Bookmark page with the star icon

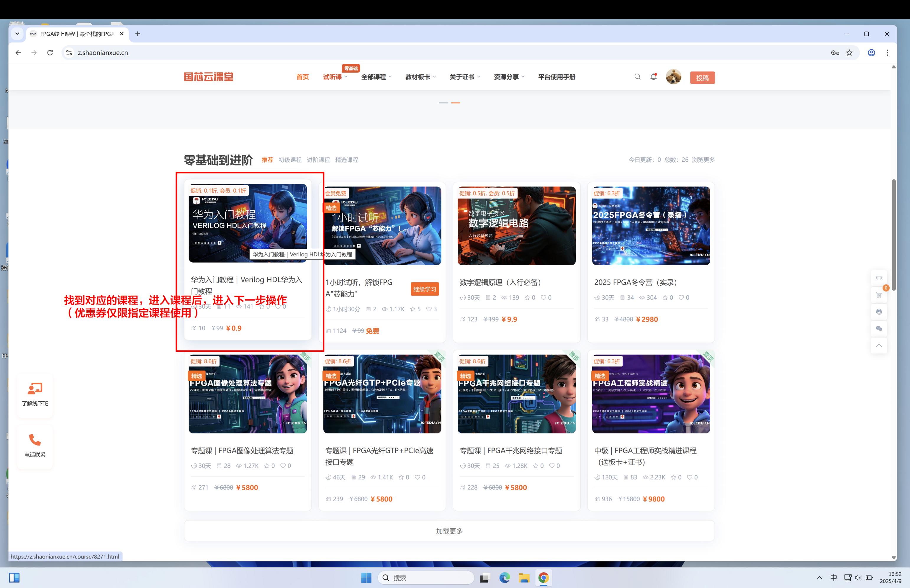coord(849,53)
